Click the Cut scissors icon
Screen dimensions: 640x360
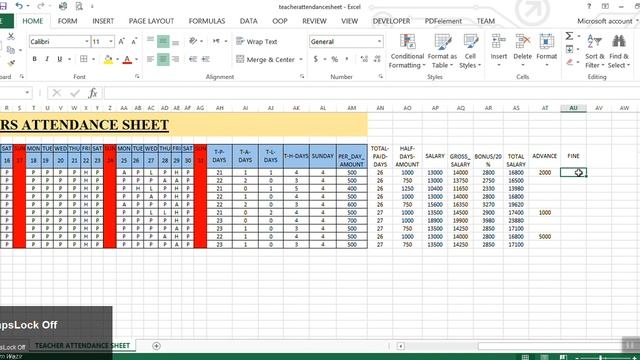11,37
